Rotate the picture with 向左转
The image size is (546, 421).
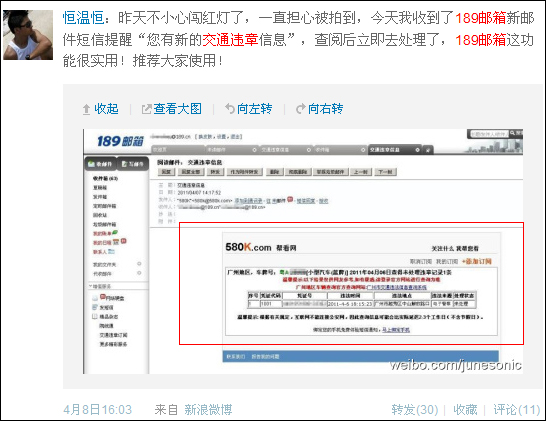(x=255, y=109)
